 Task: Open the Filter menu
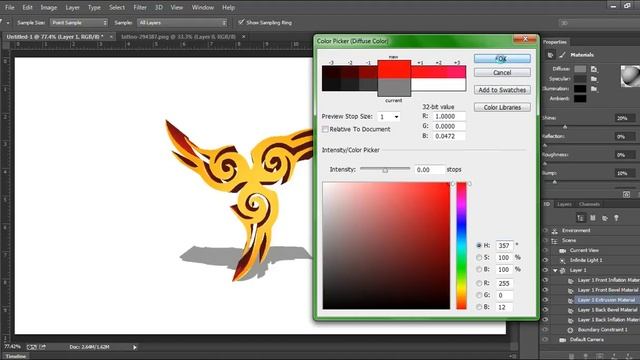click(140, 7)
